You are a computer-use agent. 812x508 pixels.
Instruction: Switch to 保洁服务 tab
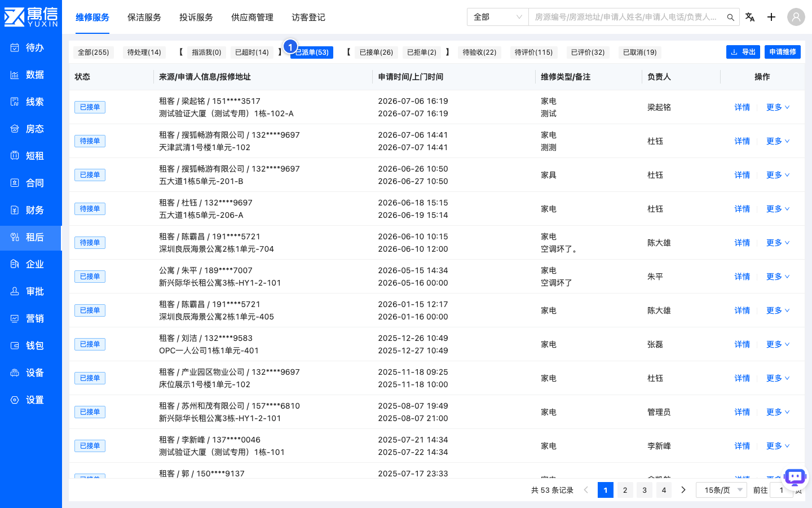[x=144, y=17]
